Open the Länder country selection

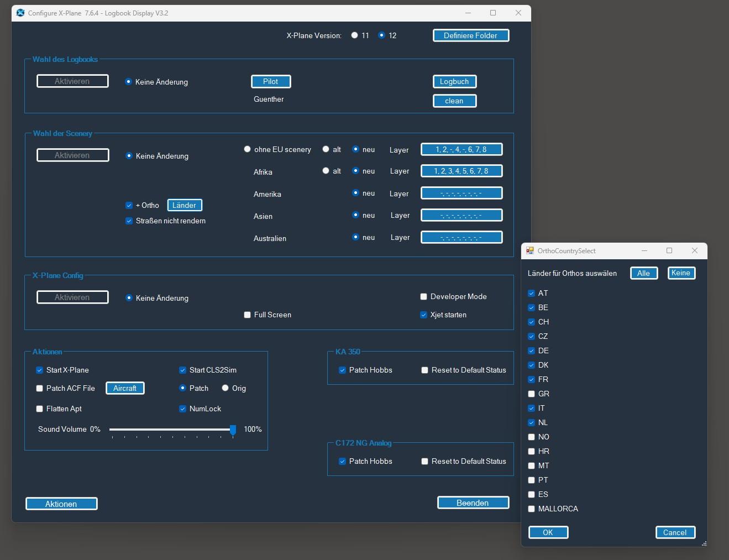click(185, 205)
